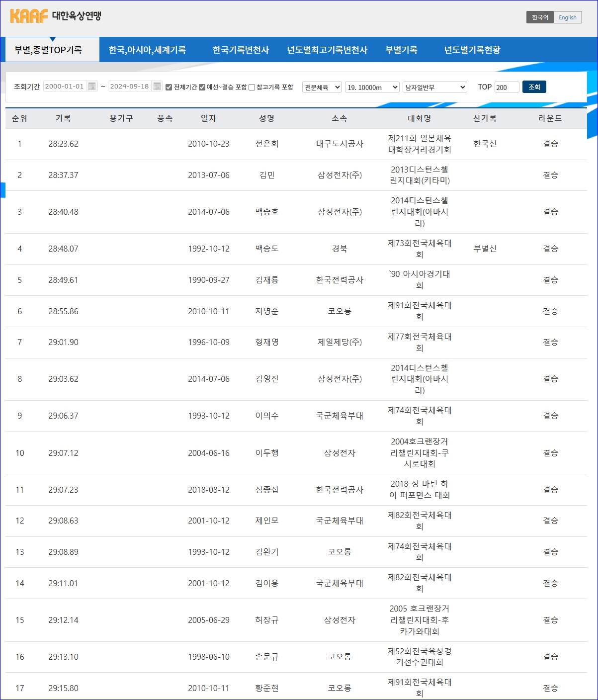598x700 pixels.
Task: Open the 년도별최고기록변천사 tab
Action: click(327, 50)
